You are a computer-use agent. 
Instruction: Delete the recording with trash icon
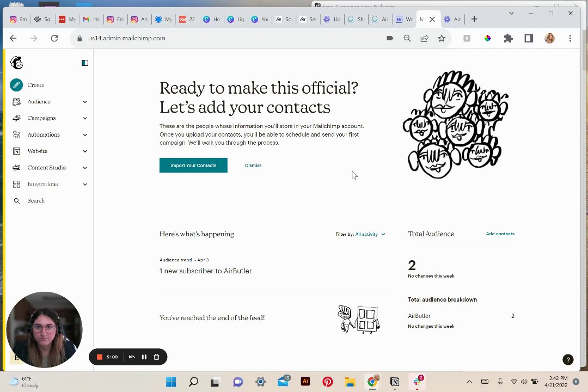point(157,357)
